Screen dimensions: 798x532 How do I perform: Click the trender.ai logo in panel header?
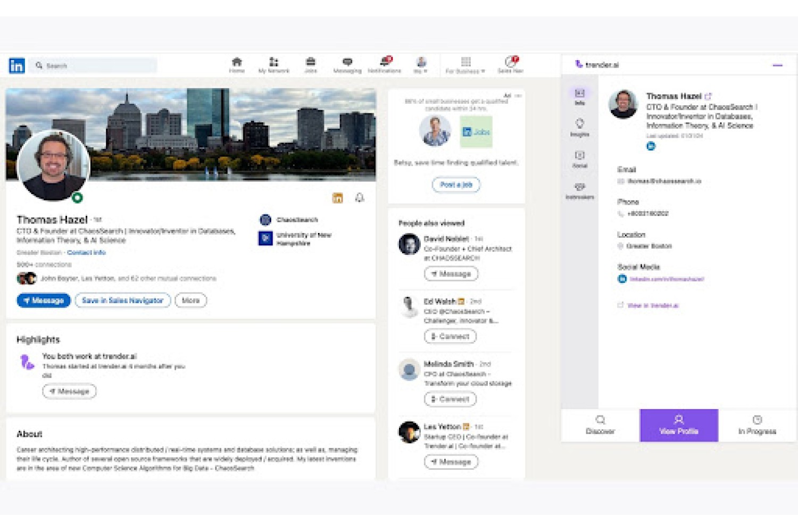(597, 64)
